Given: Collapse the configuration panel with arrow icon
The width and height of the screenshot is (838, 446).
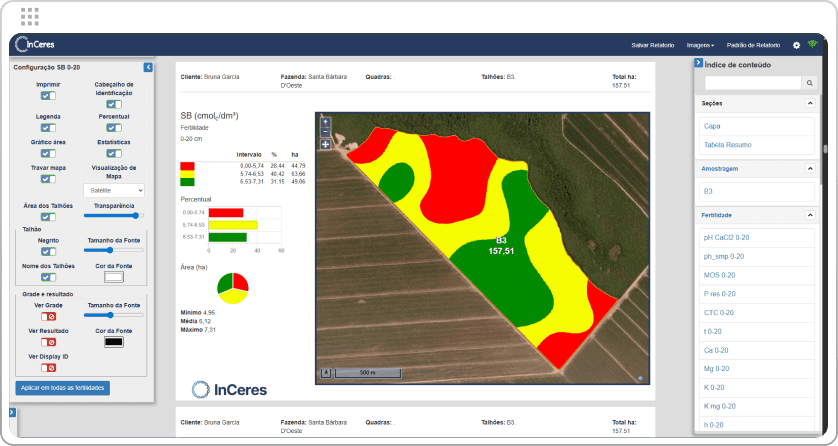Looking at the screenshot, I should tap(148, 67).
